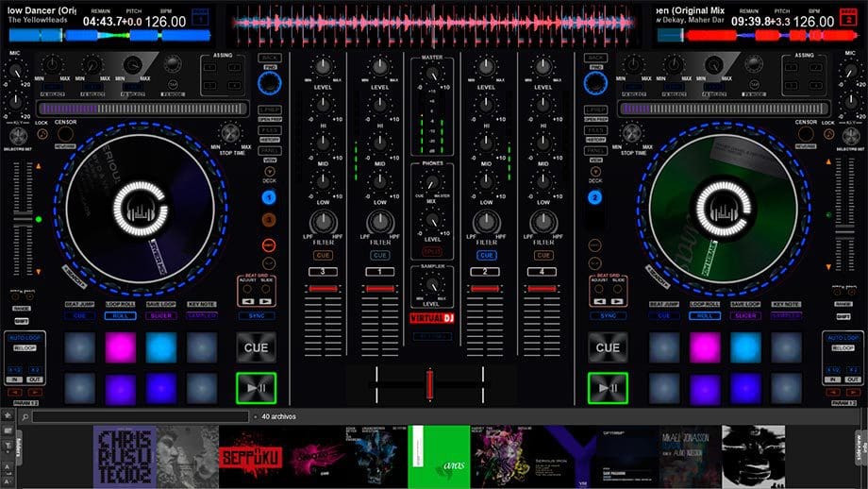Select the SEPPUKU album cover
The height and width of the screenshot is (489, 868).
point(251,457)
